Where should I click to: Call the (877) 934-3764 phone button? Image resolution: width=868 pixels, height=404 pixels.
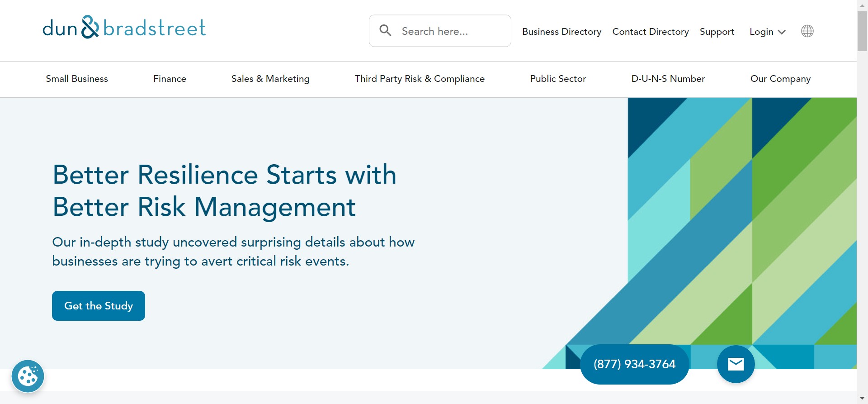pyautogui.click(x=634, y=364)
